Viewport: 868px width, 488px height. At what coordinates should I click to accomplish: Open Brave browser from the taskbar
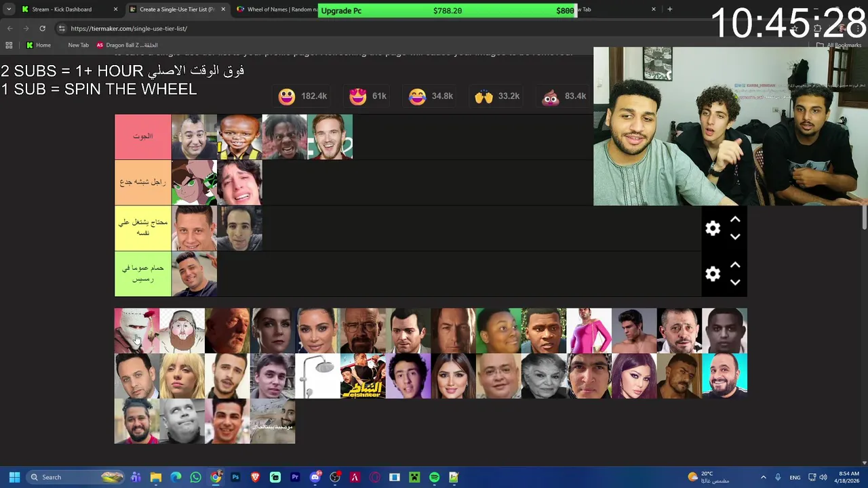[255, 477]
